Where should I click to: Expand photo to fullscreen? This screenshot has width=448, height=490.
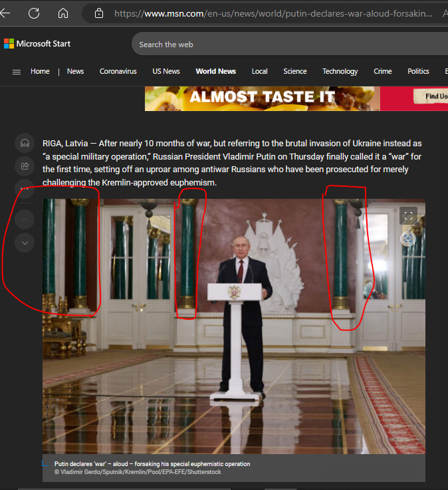point(408,216)
